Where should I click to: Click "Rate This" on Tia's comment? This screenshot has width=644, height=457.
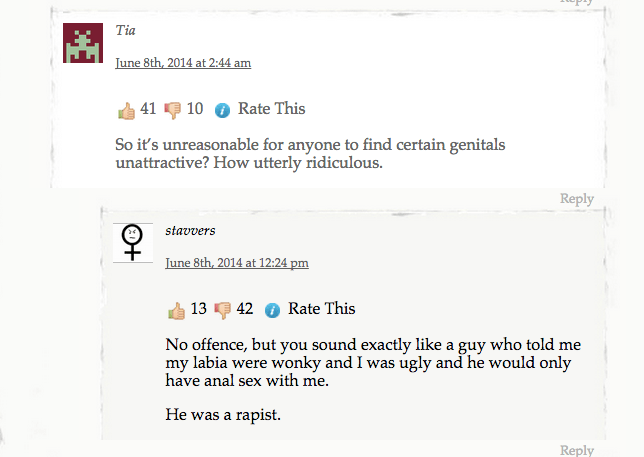click(271, 109)
